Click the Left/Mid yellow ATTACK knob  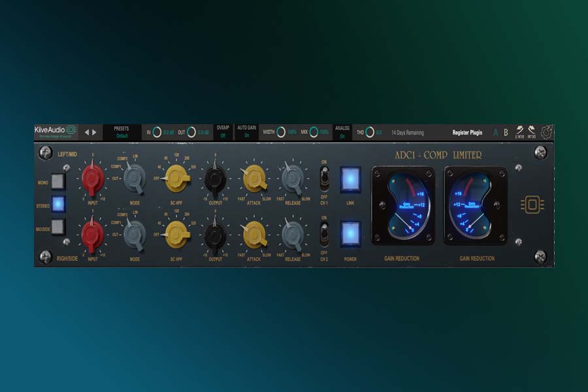[255, 178]
